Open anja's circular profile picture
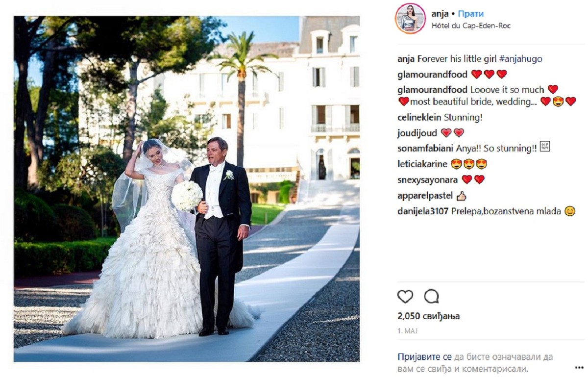Viewport: 588px width, 381px height. [x=411, y=18]
